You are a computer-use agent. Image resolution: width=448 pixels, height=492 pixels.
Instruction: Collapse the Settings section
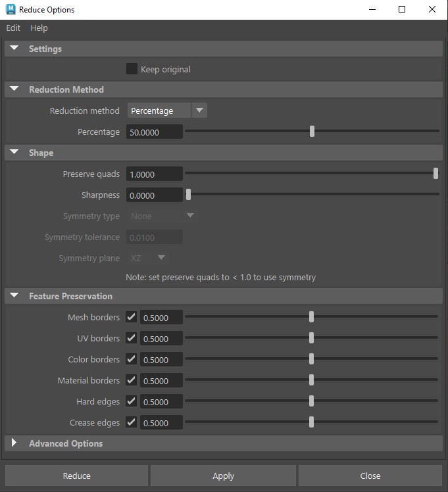[x=14, y=49]
